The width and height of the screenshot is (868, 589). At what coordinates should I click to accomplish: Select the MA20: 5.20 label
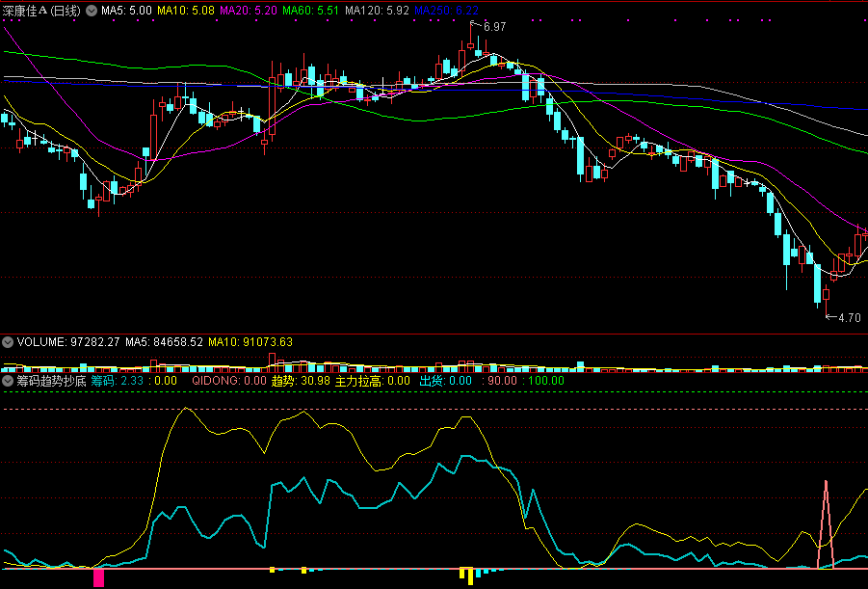click(x=248, y=11)
